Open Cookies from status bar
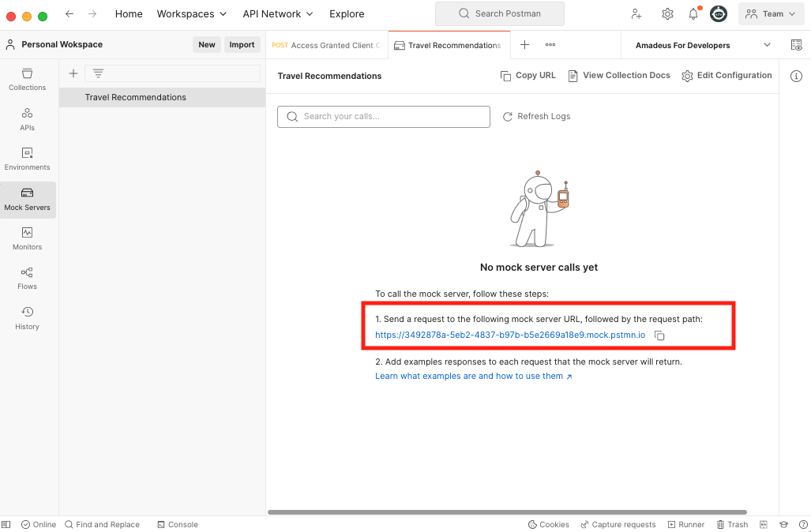 549,524
